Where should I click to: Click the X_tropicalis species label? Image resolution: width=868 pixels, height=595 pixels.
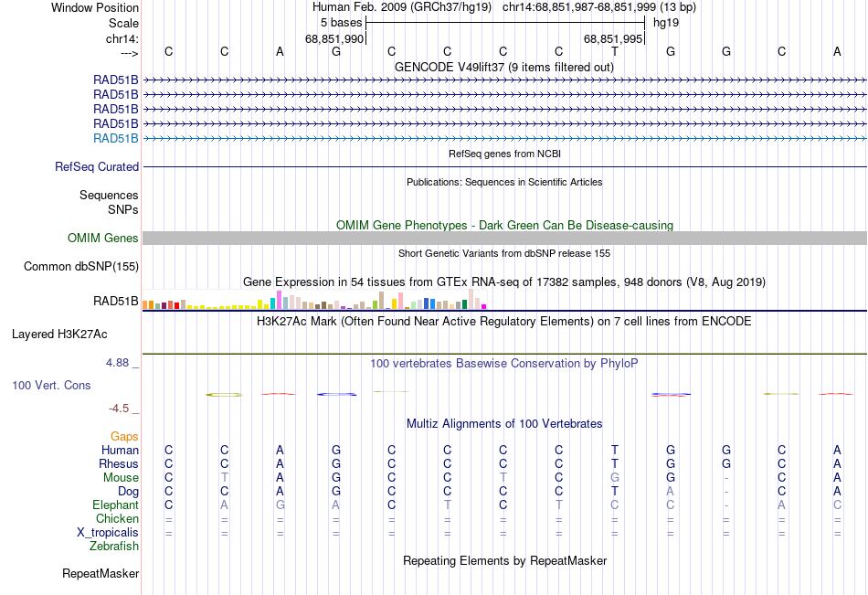(108, 533)
